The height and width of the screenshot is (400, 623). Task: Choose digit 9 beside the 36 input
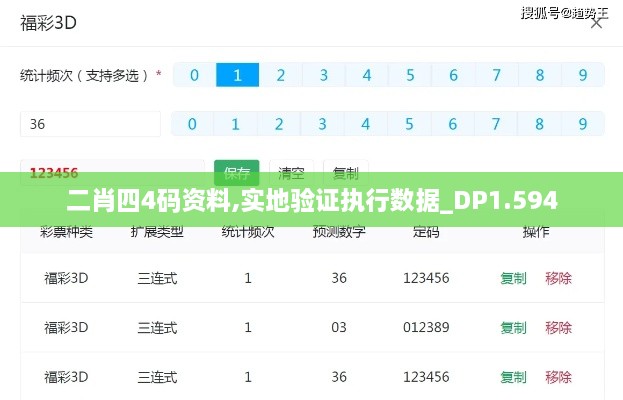[x=582, y=124]
